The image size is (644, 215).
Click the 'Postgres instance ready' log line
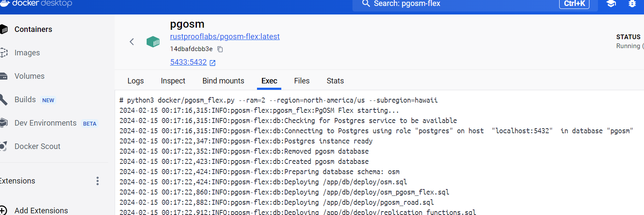246,141
